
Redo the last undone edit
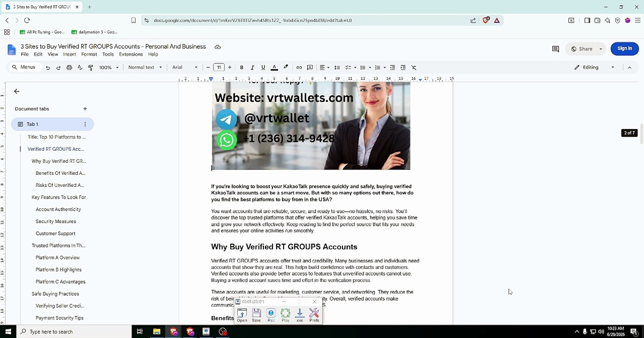(58, 68)
